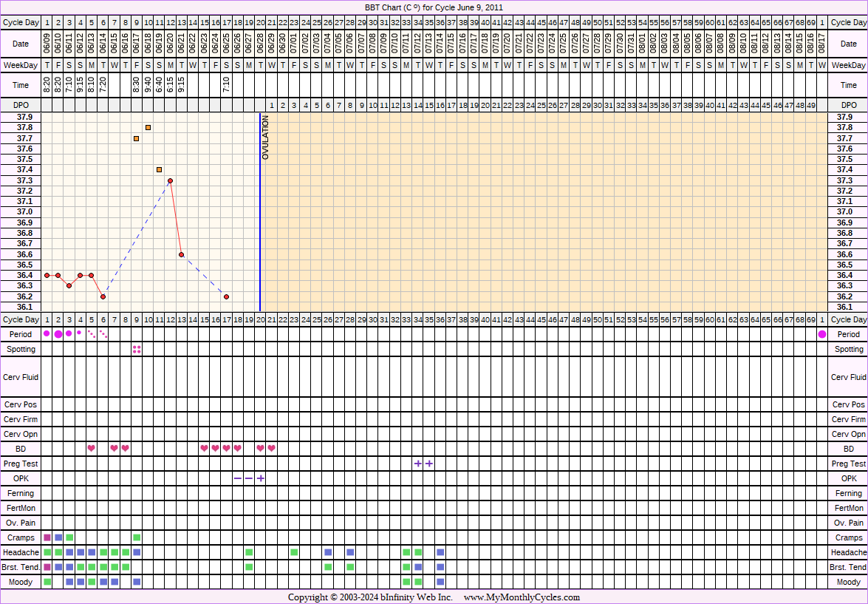
Task: Select the light period marker on day 6
Action: pos(103,334)
